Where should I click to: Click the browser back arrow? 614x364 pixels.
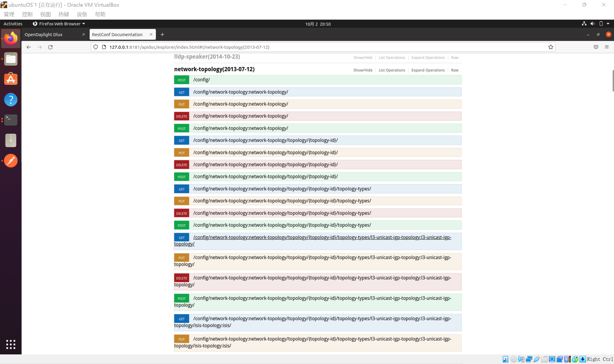[29, 47]
